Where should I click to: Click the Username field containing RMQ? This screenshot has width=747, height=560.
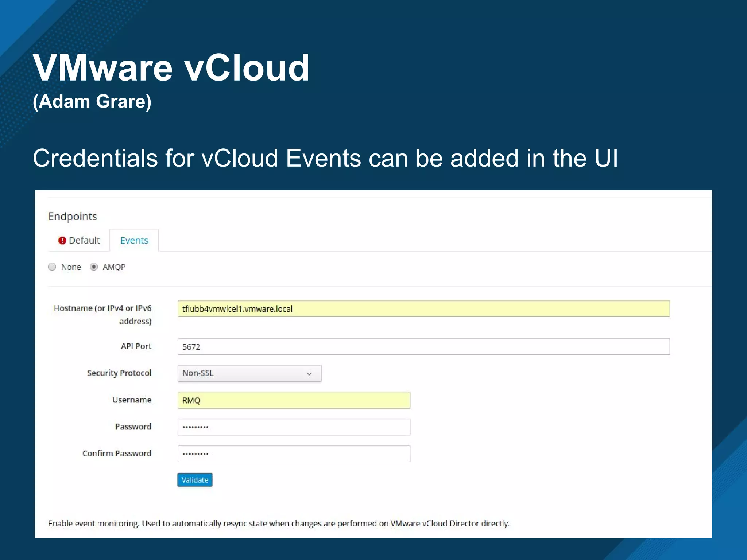click(x=294, y=400)
